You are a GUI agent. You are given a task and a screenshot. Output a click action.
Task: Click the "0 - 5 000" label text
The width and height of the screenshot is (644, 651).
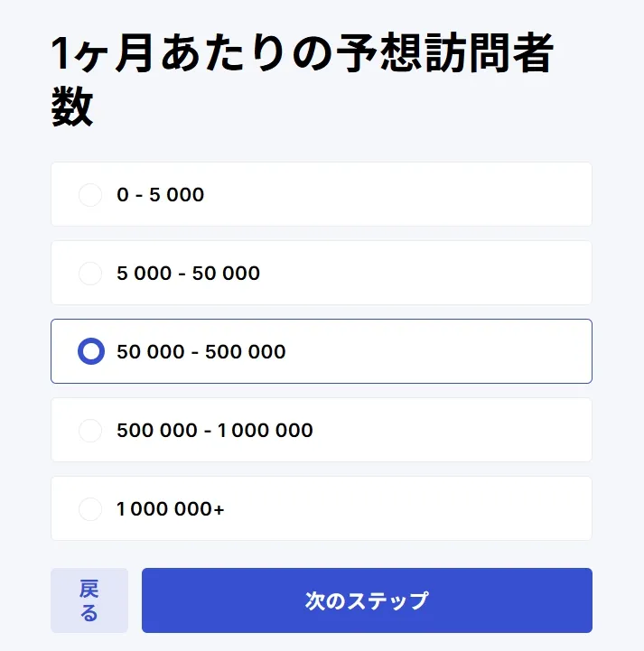pos(161,194)
